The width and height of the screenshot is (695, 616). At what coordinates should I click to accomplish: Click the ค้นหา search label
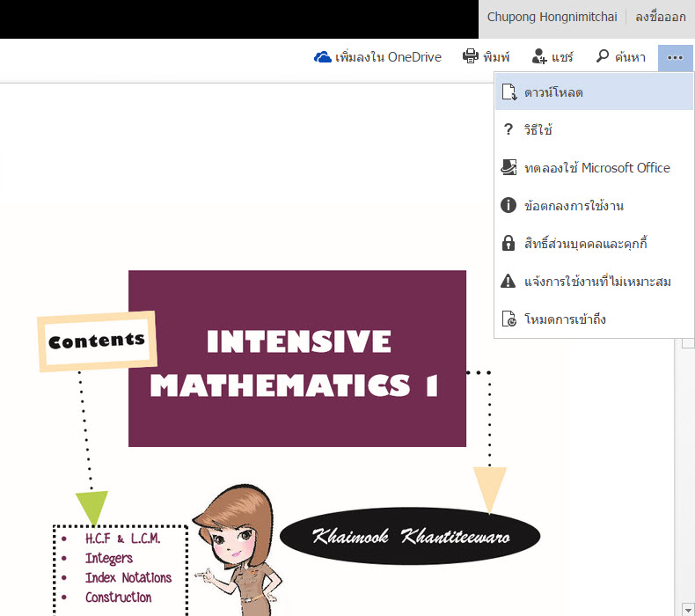630,57
